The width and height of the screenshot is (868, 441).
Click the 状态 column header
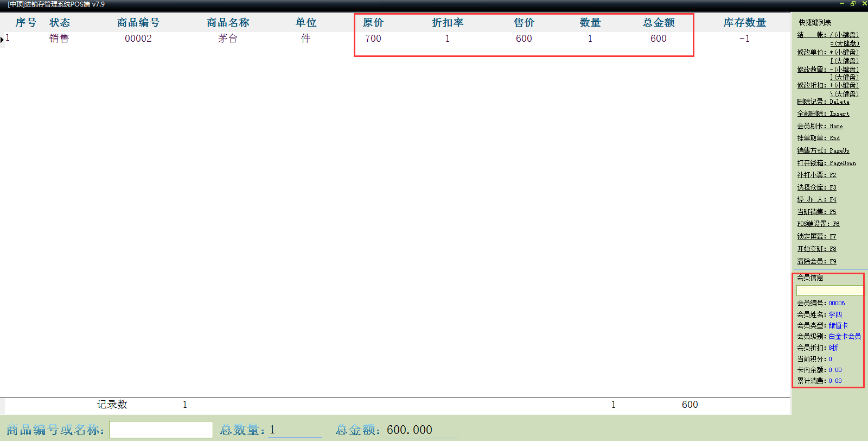coord(60,22)
